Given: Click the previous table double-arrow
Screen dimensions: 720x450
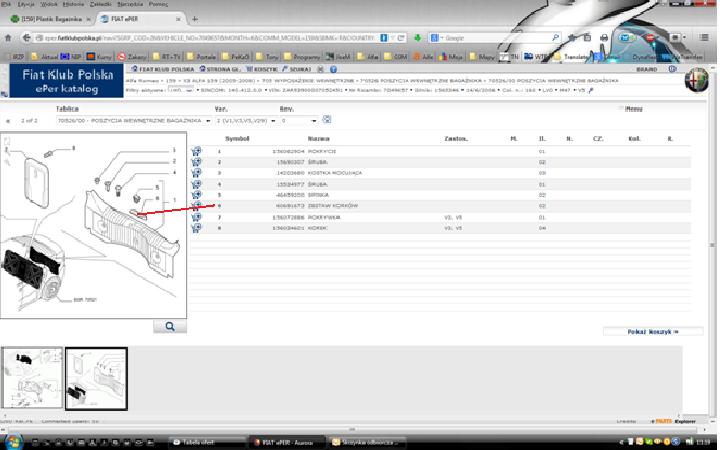Looking at the screenshot, I should click(8, 121).
